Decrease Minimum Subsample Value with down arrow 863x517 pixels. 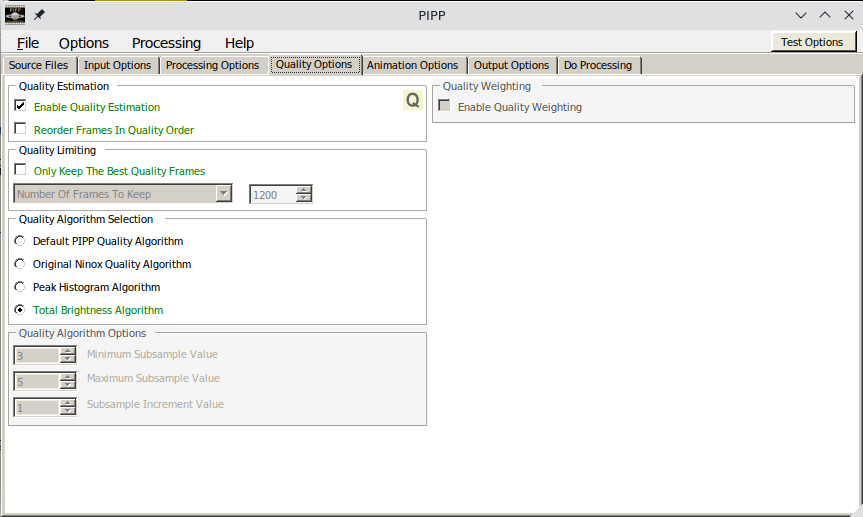click(68, 359)
